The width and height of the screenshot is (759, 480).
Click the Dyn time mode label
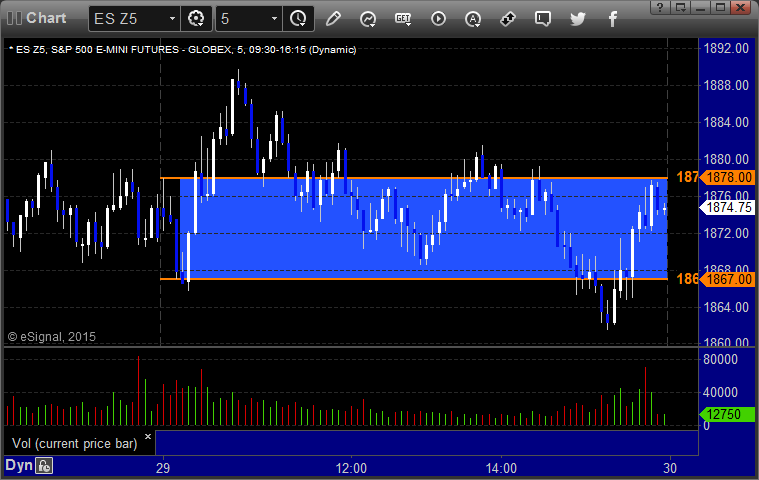pos(19,465)
